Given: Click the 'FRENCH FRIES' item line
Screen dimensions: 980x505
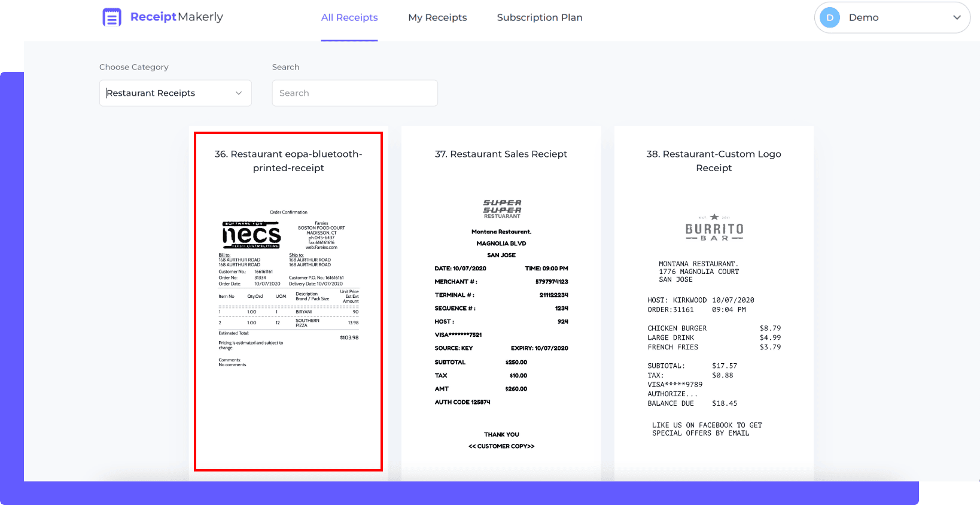Looking at the screenshot, I should point(714,347).
